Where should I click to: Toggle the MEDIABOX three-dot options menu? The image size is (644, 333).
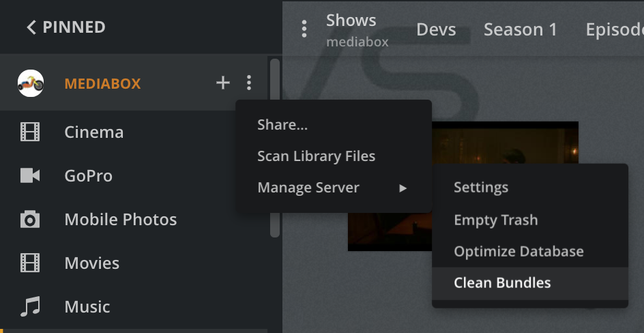click(249, 83)
